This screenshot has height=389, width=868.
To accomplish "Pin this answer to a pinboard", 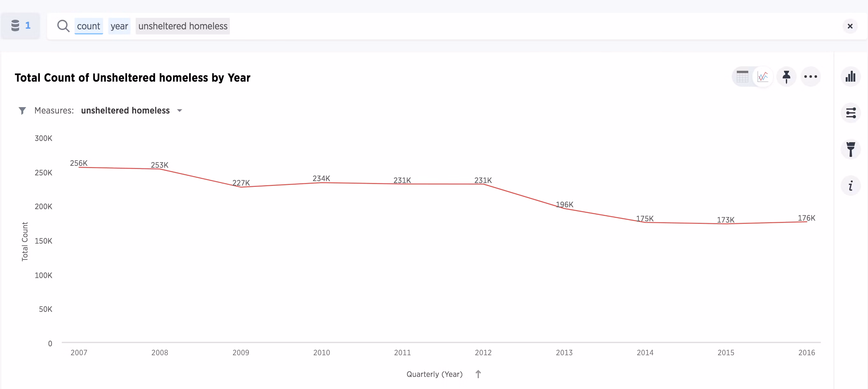I will pos(786,77).
